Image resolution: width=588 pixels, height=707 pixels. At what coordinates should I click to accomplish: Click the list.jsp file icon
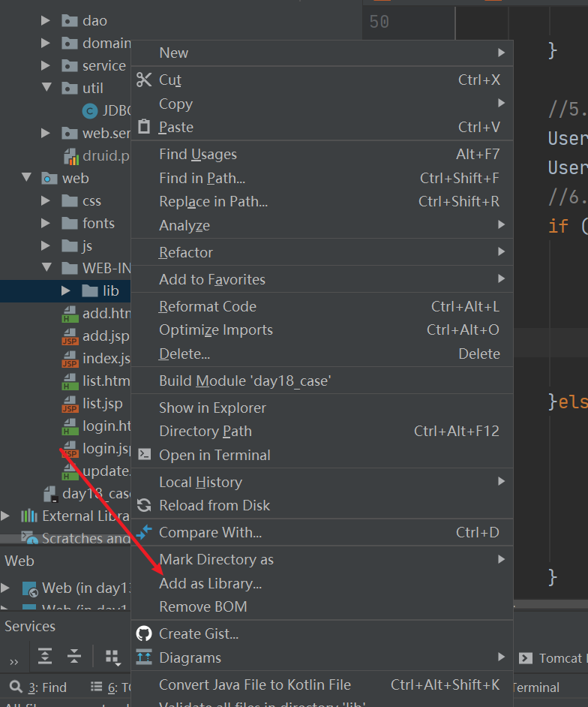(x=70, y=404)
